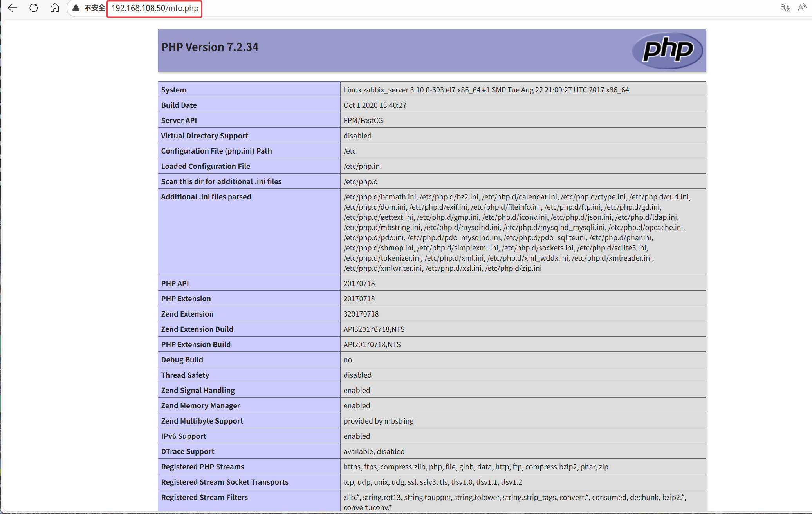Click the Configuration File (php.ini) Path label
Image resolution: width=812 pixels, height=514 pixels.
[x=217, y=151]
